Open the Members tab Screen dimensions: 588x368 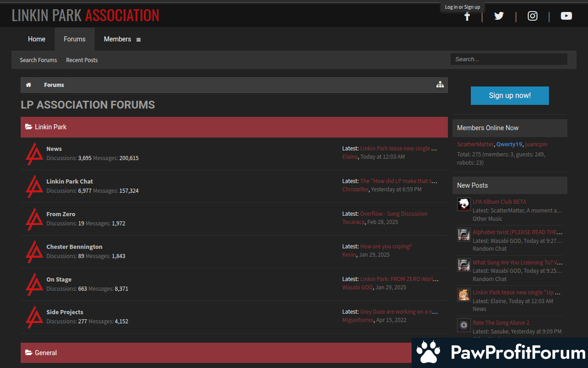117,39
